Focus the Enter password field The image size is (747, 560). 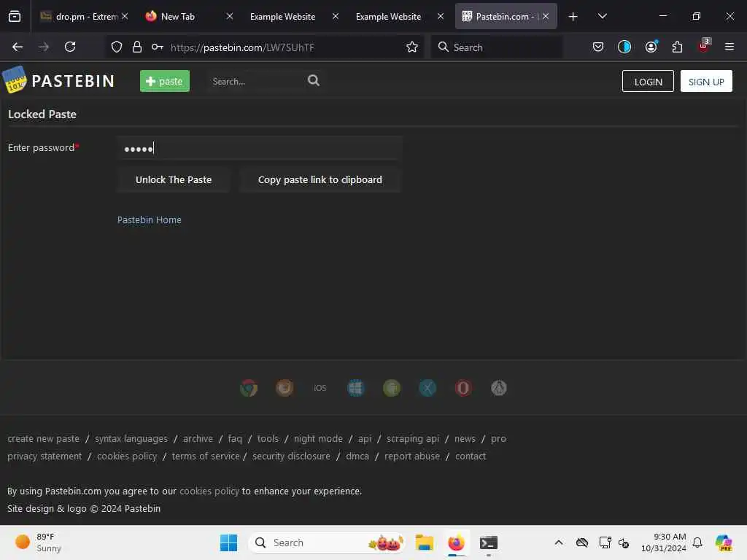pyautogui.click(x=260, y=148)
